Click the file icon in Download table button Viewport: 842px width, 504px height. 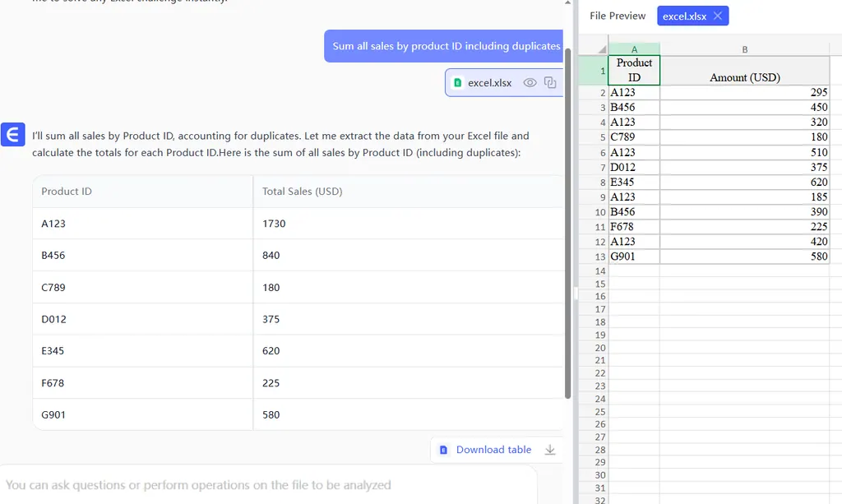[444, 450]
